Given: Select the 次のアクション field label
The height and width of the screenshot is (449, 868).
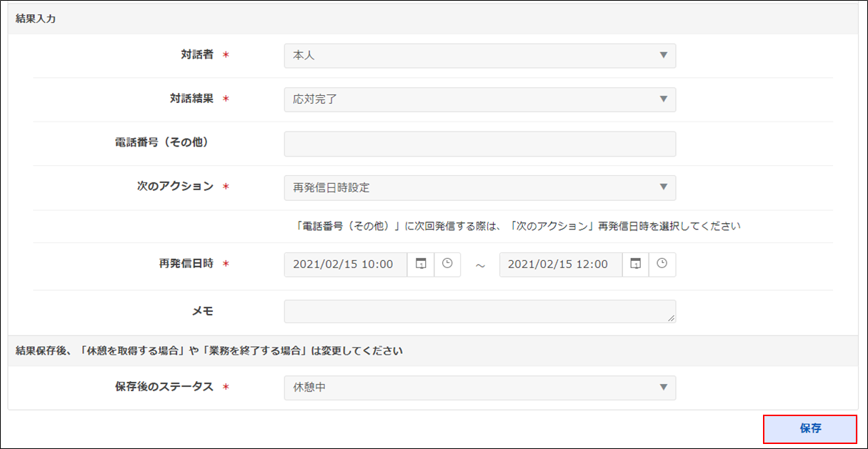Looking at the screenshot, I should coord(176,187).
